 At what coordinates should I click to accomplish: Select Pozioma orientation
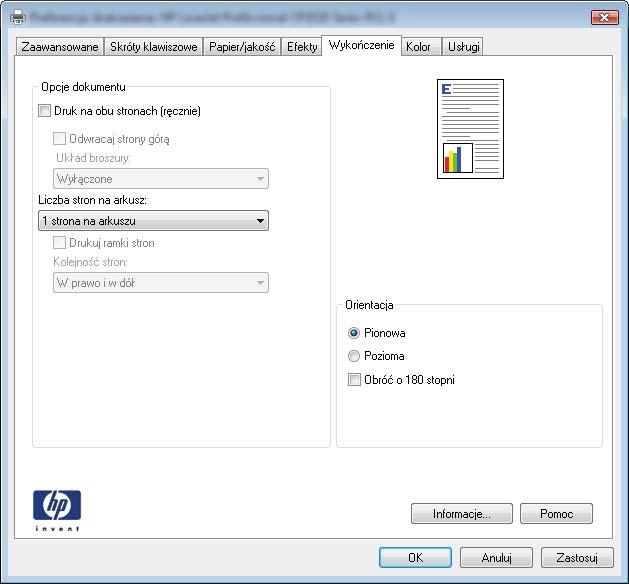click(x=354, y=356)
